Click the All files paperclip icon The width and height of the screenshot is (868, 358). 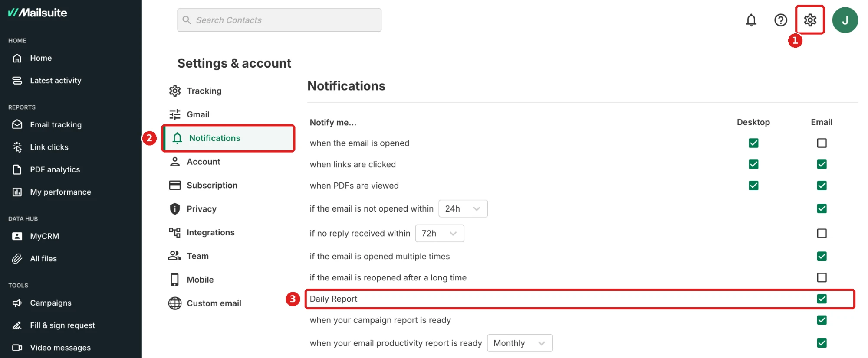click(x=17, y=259)
